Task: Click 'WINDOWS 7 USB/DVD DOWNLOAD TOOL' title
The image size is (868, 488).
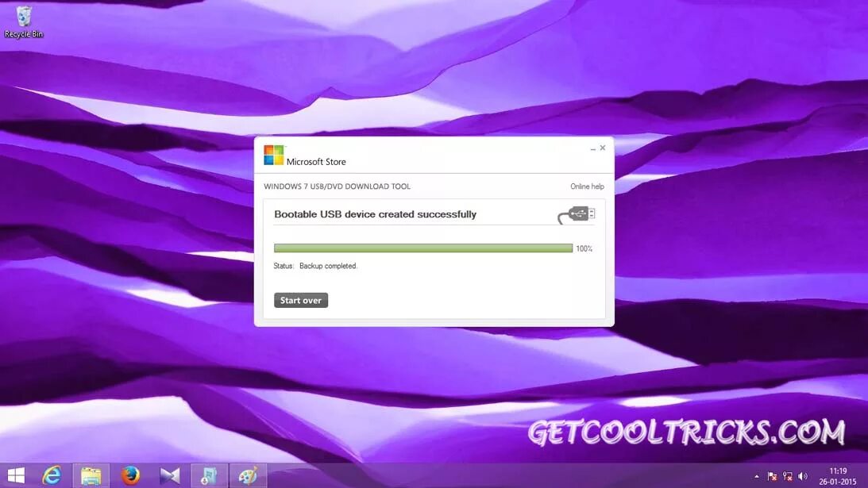Action: [338, 186]
